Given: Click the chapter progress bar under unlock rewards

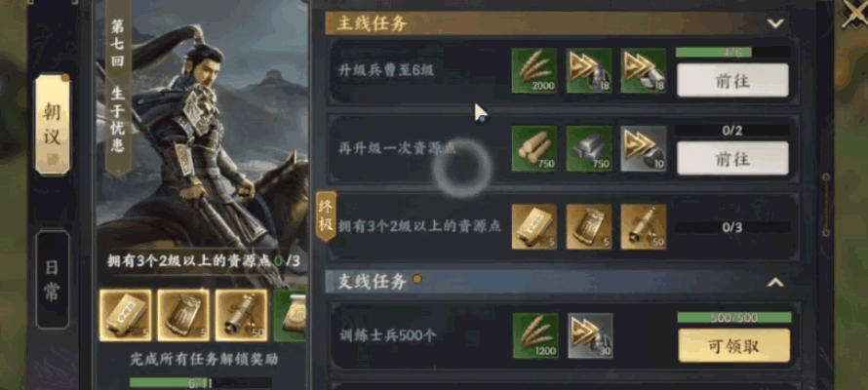Looking at the screenshot, I should (x=200, y=382).
